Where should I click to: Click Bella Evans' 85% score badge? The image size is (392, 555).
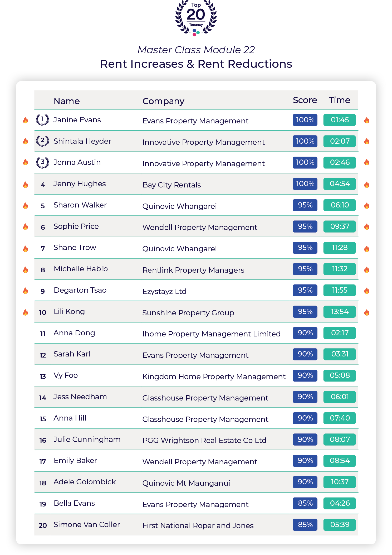(305, 503)
